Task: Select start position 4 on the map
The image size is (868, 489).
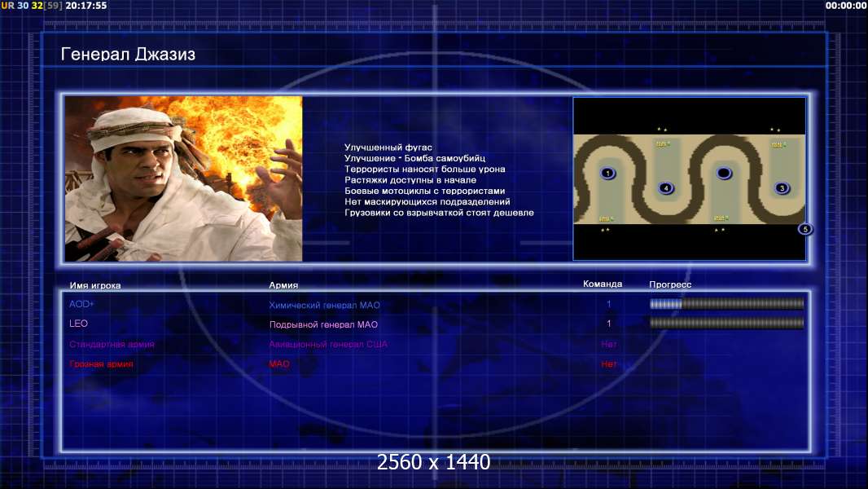Action: (666, 188)
